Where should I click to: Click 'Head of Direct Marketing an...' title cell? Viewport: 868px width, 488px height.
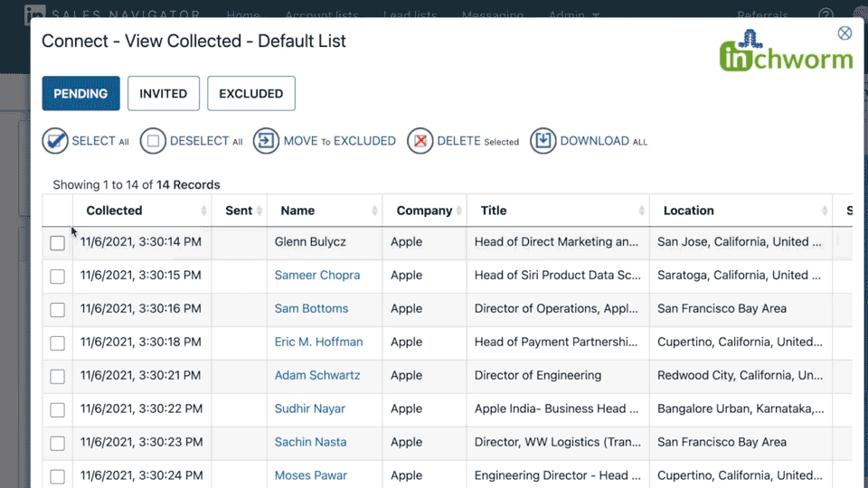[556, 242]
